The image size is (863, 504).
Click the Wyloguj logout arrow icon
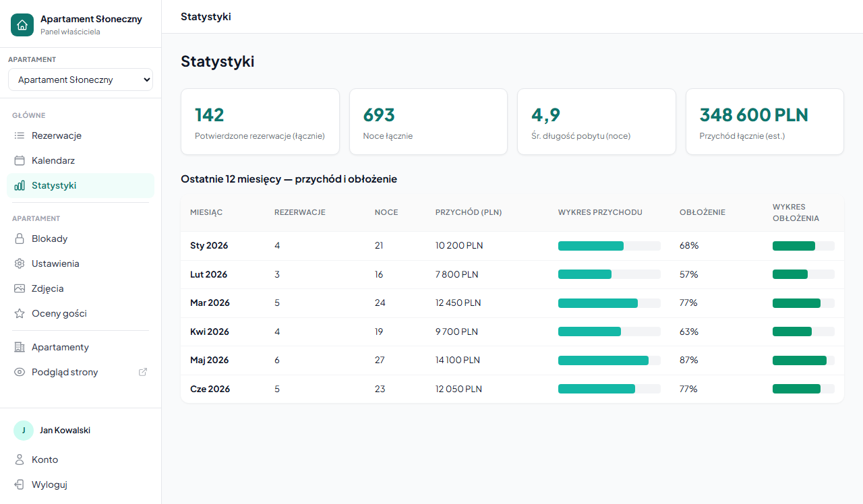click(x=20, y=484)
